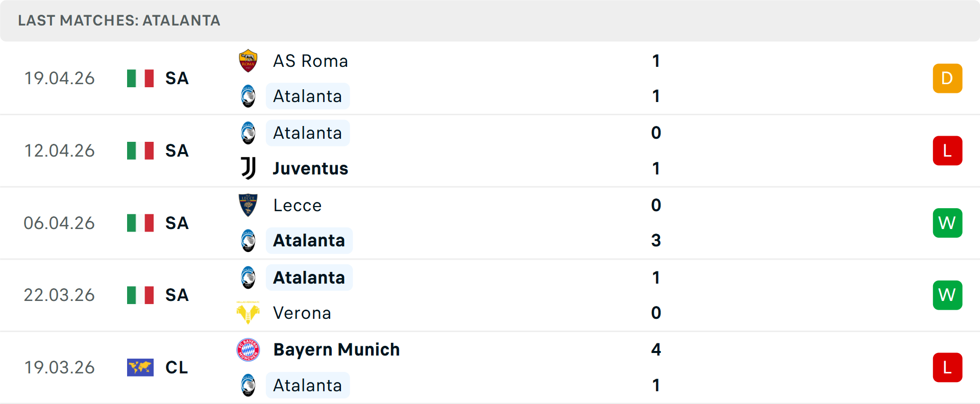Open the Juventus team link

coord(310,168)
